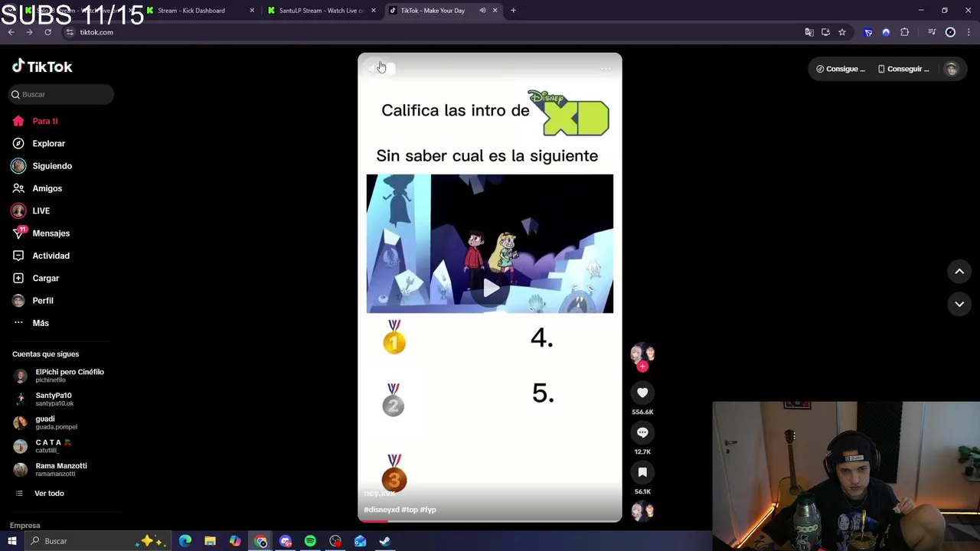Image resolution: width=980 pixels, height=551 pixels.
Task: Toggle the video mute speaker icon
Action: [374, 69]
